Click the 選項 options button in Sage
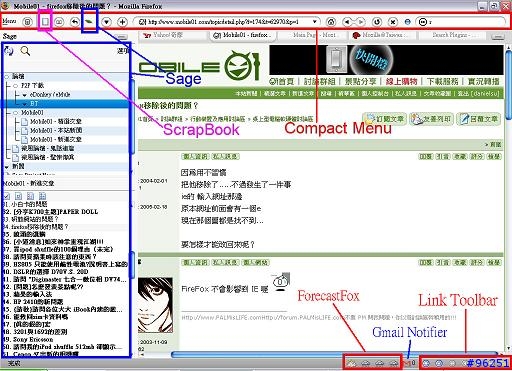This screenshot has height=371, width=512. click(x=123, y=51)
